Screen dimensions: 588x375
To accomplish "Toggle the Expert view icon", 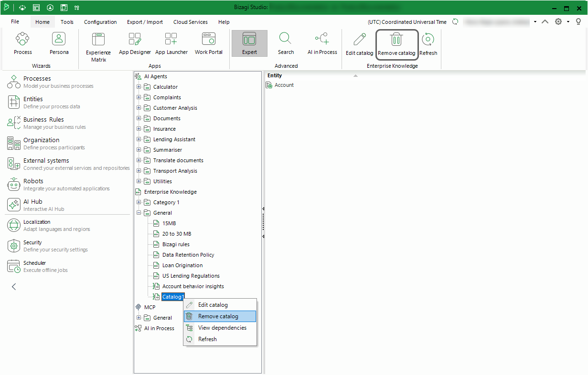I will (x=249, y=43).
